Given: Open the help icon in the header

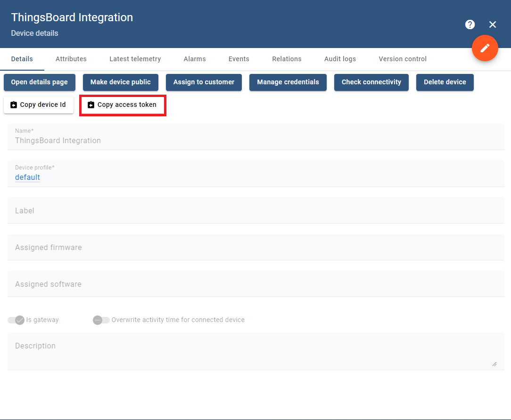Looking at the screenshot, I should tap(470, 24).
